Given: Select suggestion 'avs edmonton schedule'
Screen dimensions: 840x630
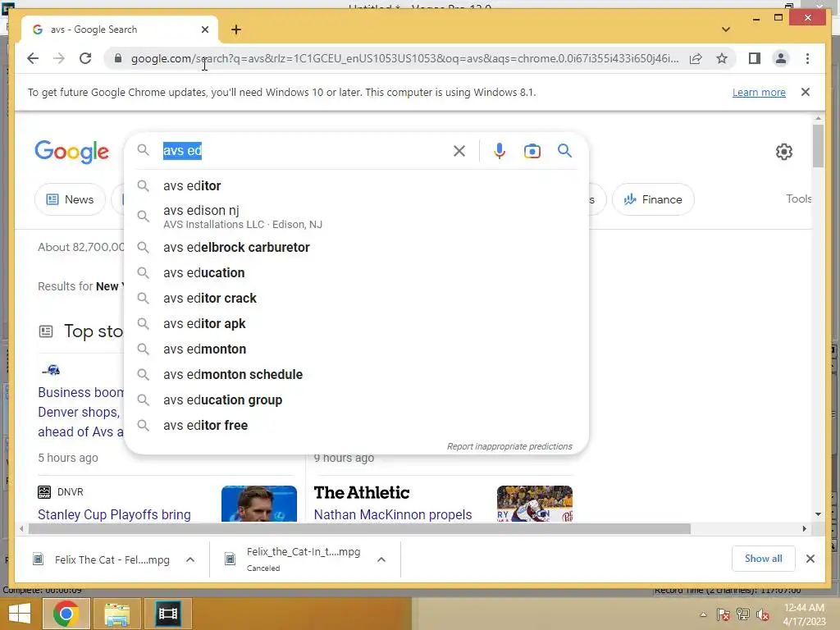Looking at the screenshot, I should [356, 374].
